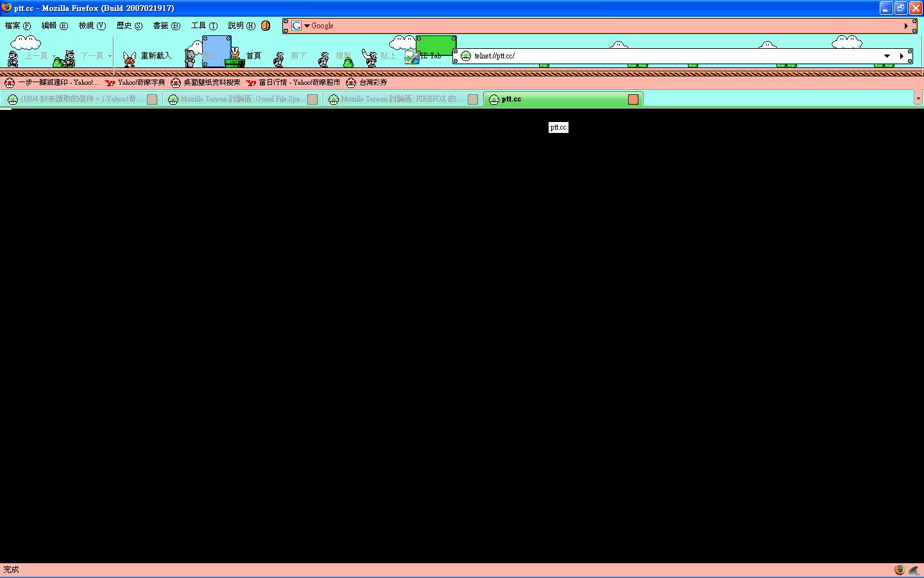Close the Mozilla Taiwan FIREFOX tab
The width and height of the screenshot is (924, 578).
point(473,99)
